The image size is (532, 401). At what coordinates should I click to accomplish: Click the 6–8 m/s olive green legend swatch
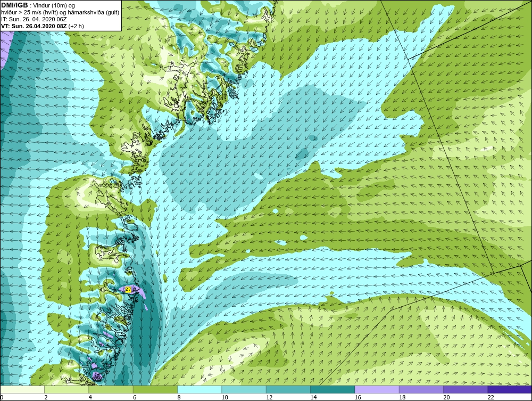click(155, 389)
